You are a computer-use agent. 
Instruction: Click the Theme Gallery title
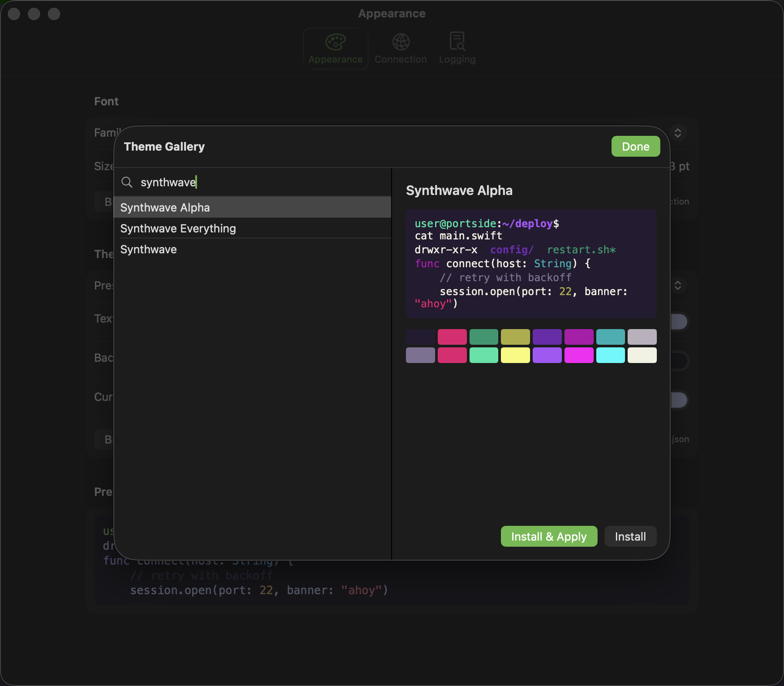point(164,146)
